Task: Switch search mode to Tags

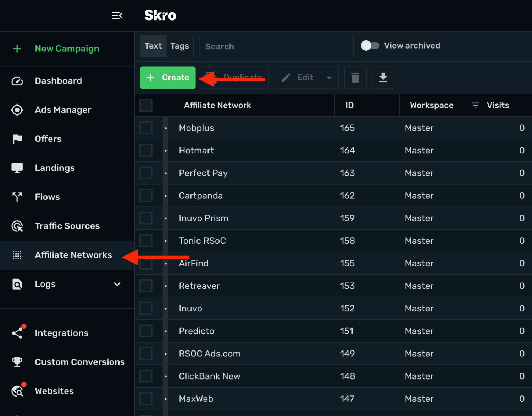Action: pos(180,46)
